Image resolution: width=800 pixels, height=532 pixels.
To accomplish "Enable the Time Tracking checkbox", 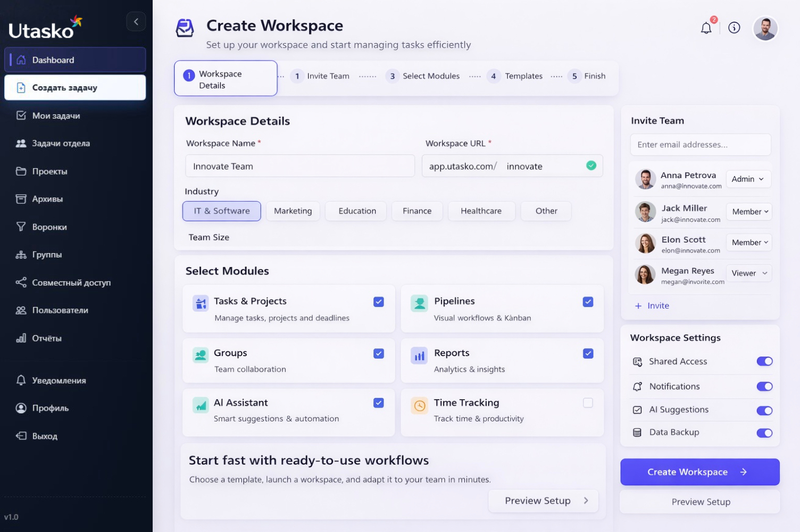I will 588,403.
